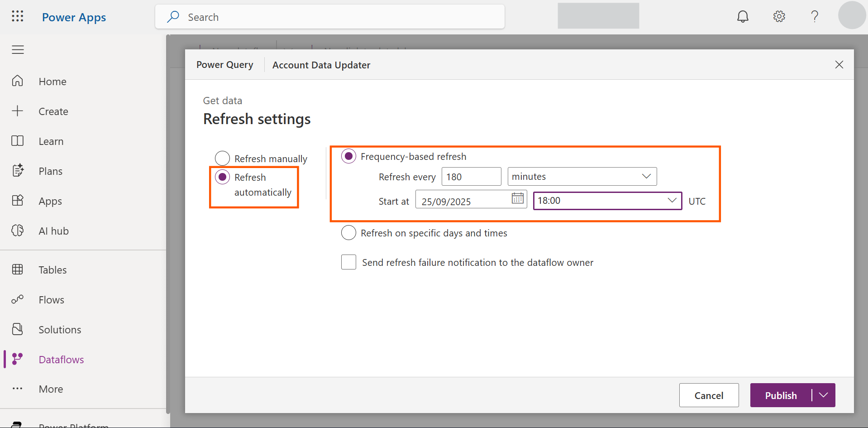The width and height of the screenshot is (868, 428).
Task: Select the Refresh manually radio button
Action: click(x=222, y=159)
